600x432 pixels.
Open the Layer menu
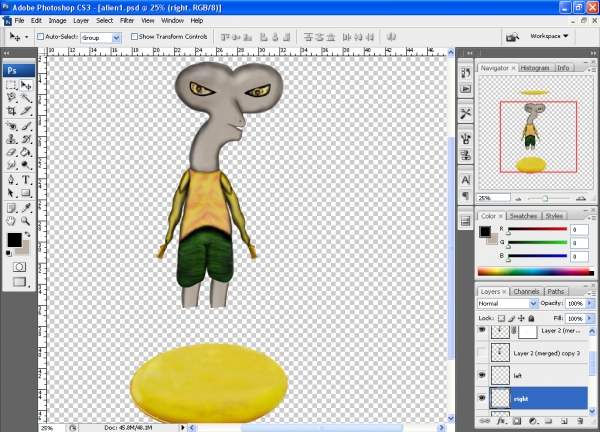(x=81, y=21)
